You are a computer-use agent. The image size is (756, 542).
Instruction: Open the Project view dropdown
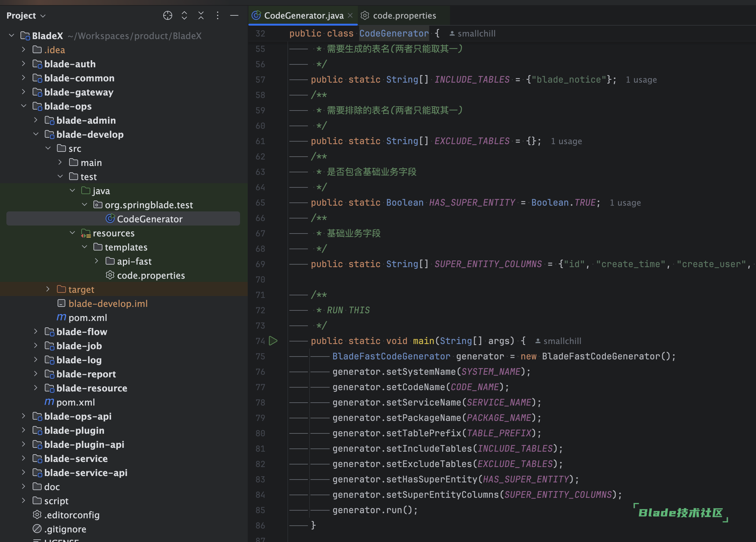(26, 16)
